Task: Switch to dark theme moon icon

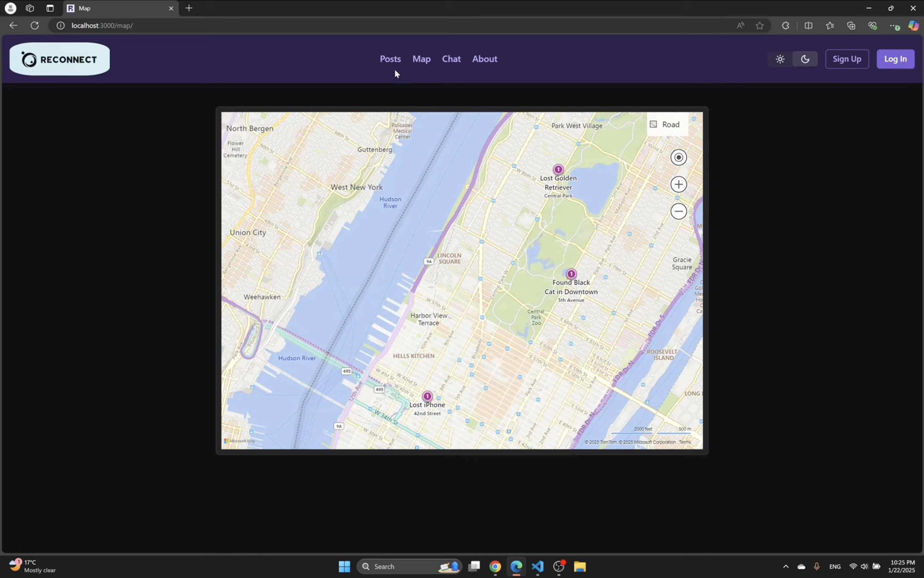Action: pos(805,59)
